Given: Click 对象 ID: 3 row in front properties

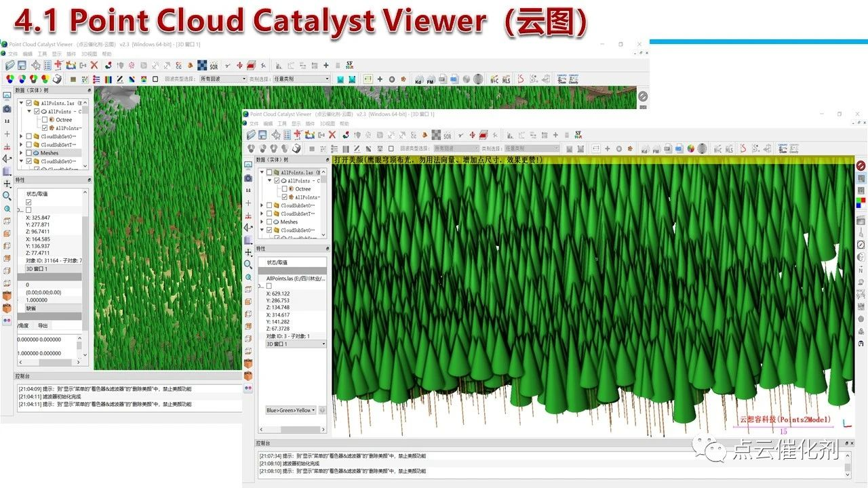Looking at the screenshot, I should tap(288, 336).
